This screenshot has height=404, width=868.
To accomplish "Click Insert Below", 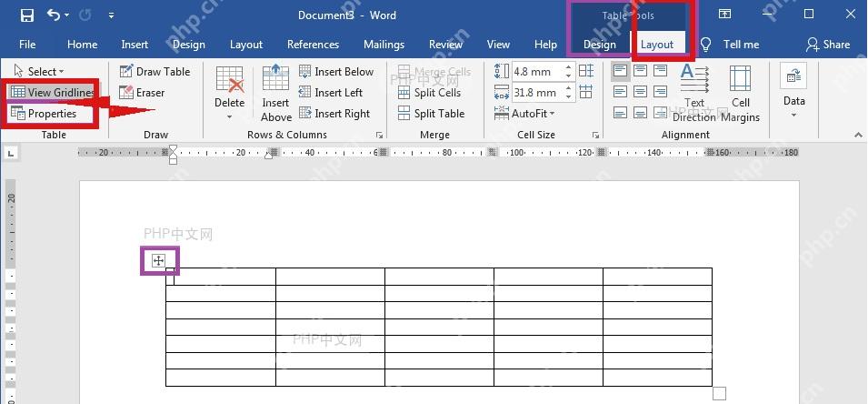I will [336, 72].
